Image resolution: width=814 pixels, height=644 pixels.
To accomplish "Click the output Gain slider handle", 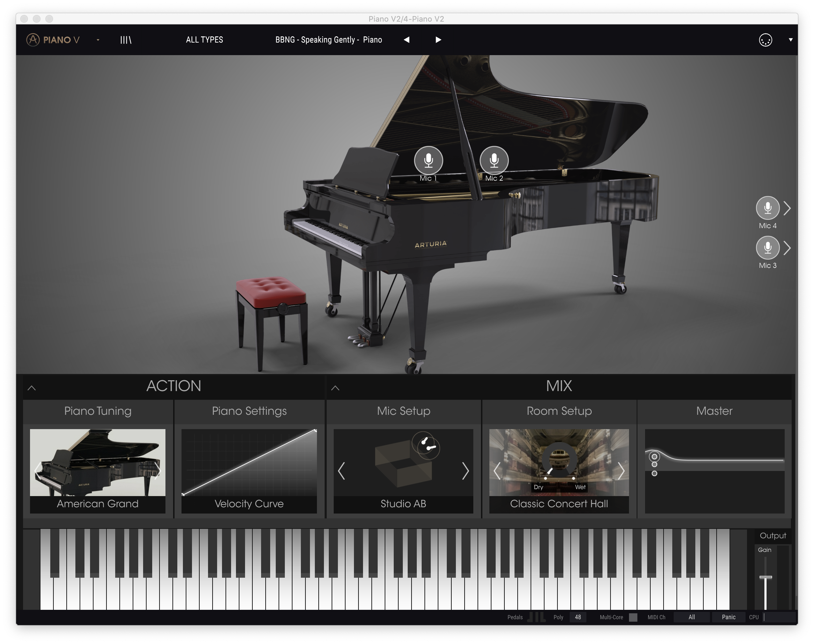I will (x=765, y=577).
